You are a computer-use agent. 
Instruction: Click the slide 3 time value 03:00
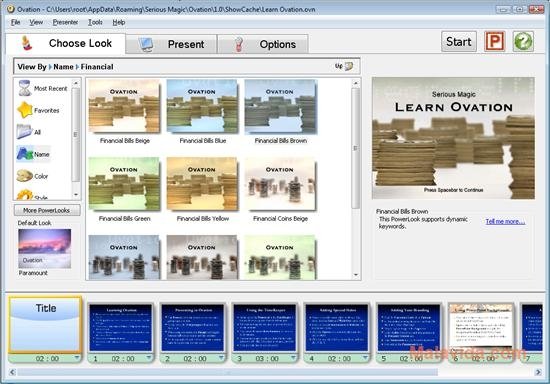pyautogui.click(x=267, y=359)
